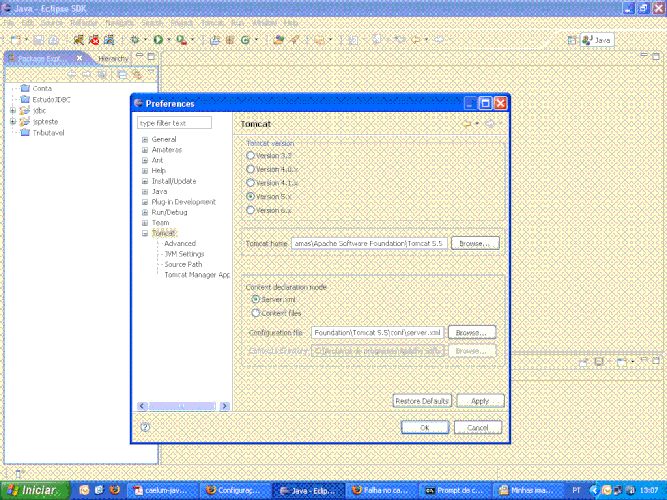Screen dimensions: 667x500
Task: Select JVM Settings under Tomcat
Action: click(x=184, y=254)
